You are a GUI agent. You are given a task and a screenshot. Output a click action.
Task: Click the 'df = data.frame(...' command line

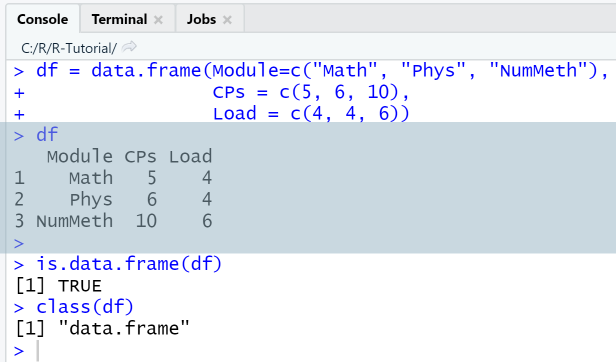pyautogui.click(x=322, y=71)
